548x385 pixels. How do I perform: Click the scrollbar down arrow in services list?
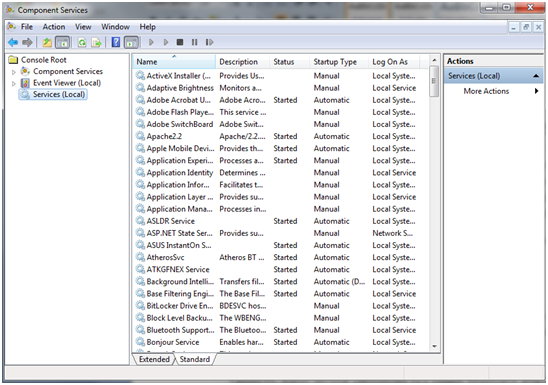434,346
